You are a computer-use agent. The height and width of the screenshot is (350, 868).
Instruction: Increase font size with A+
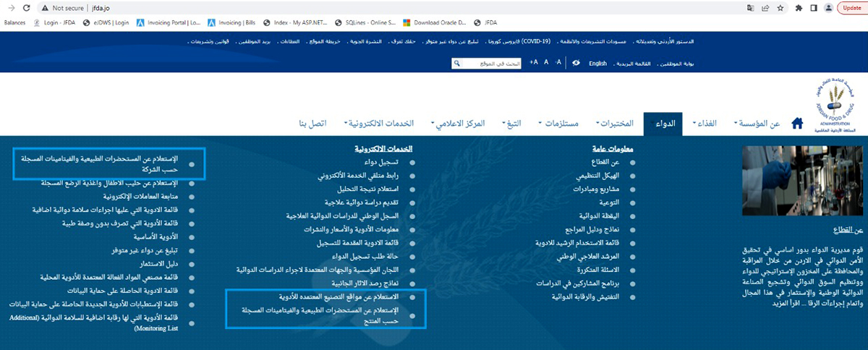pos(534,64)
